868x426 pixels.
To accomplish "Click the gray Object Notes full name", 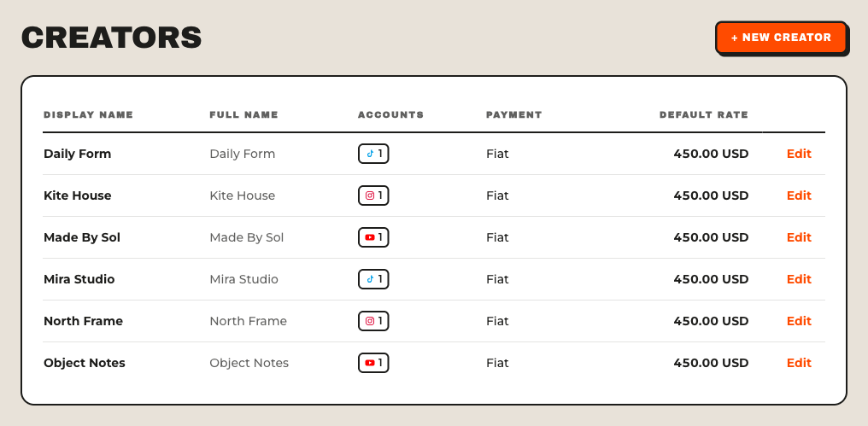I will point(249,363).
